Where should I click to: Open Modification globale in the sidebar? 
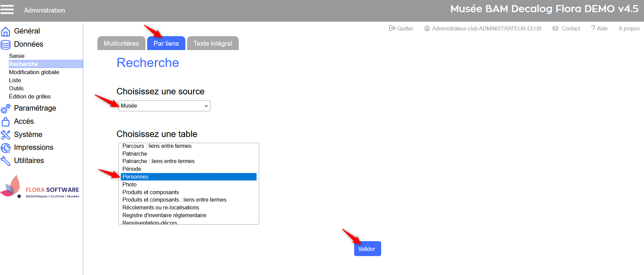point(34,72)
